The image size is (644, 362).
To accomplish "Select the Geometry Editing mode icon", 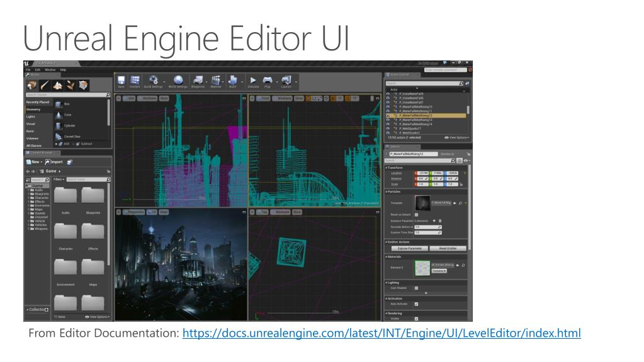I will [x=83, y=86].
